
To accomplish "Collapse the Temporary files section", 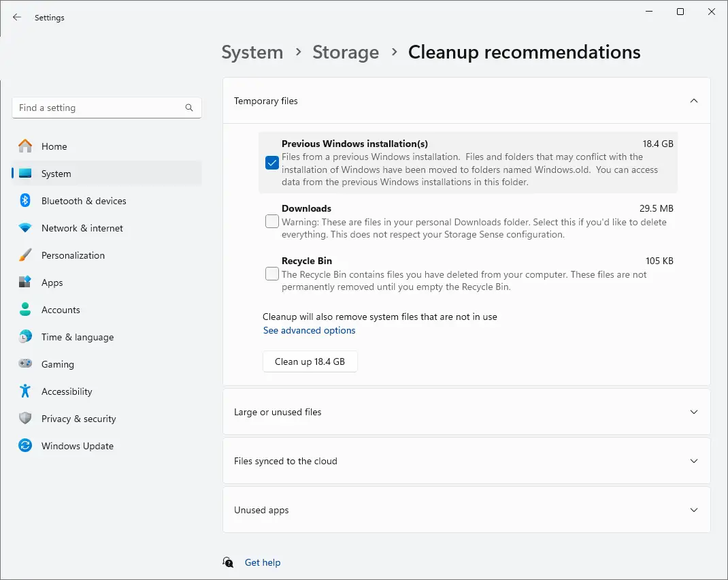I will (x=694, y=101).
